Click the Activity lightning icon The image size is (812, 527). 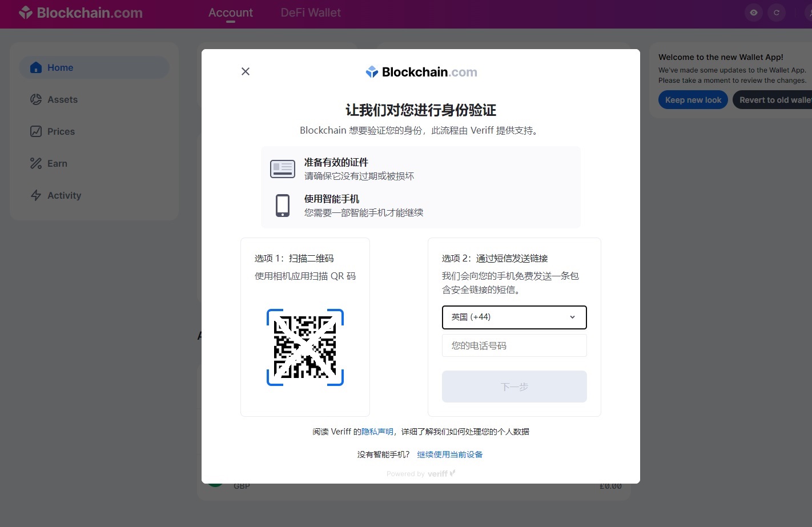pyautogui.click(x=36, y=195)
